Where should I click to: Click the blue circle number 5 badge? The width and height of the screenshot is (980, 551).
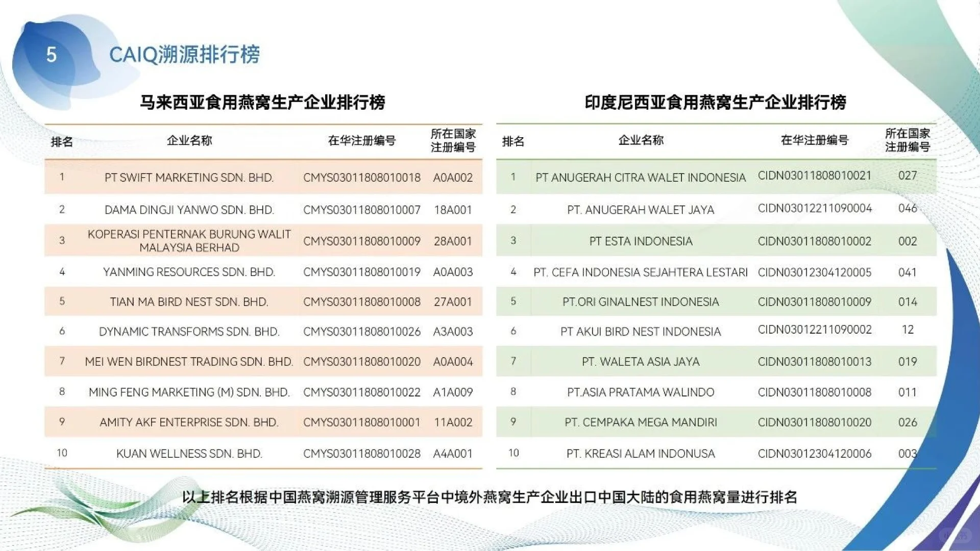(x=51, y=55)
